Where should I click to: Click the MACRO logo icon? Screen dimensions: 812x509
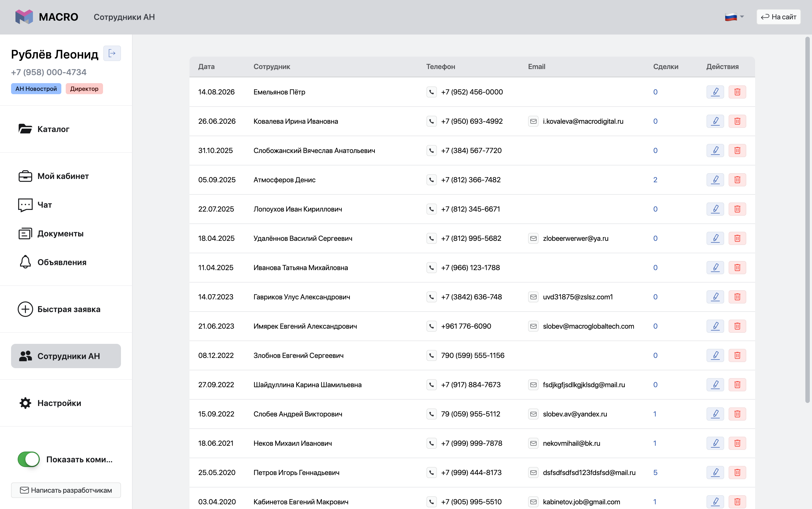pyautogui.click(x=24, y=17)
